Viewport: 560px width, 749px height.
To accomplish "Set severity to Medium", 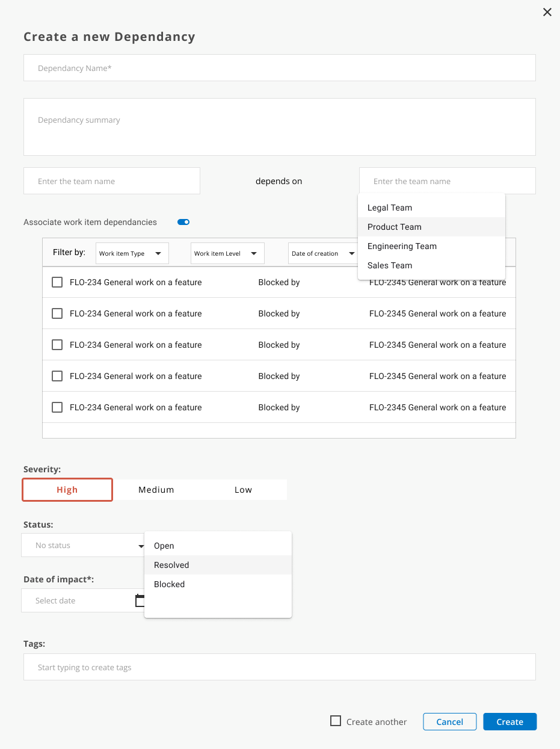I will pos(156,490).
